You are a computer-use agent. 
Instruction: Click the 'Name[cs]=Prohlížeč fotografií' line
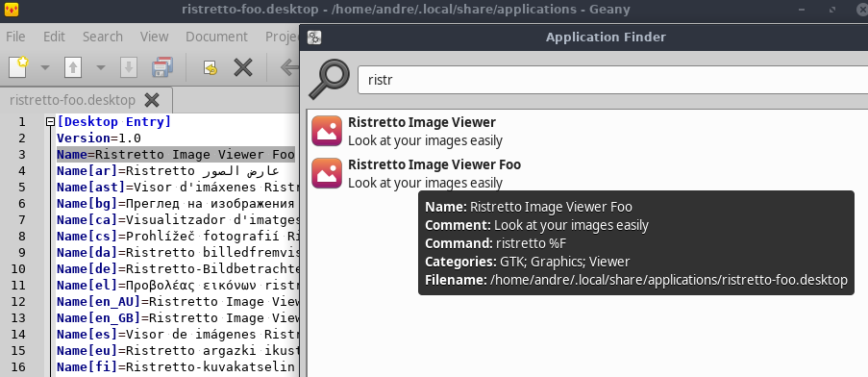click(177, 236)
